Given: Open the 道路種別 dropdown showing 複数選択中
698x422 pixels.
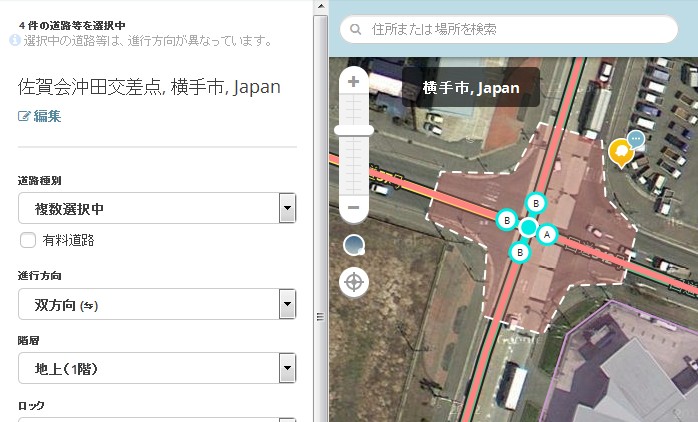Looking at the screenshot, I should click(158, 208).
